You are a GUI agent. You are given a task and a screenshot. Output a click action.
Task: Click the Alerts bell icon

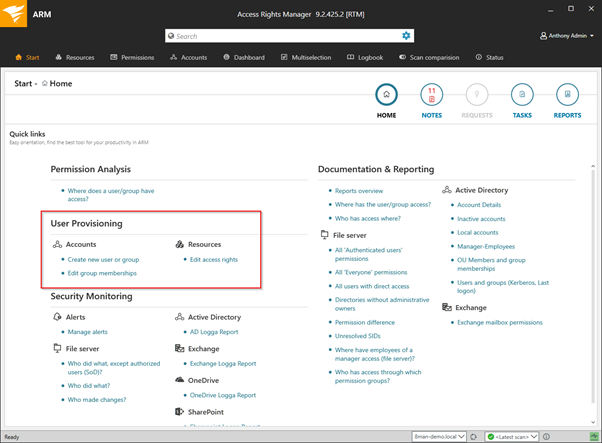57,317
